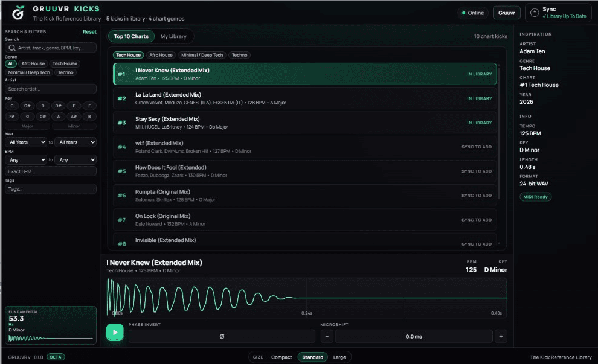Focus the Search artist field
Viewport: 598px width, 364px height.
50,89
